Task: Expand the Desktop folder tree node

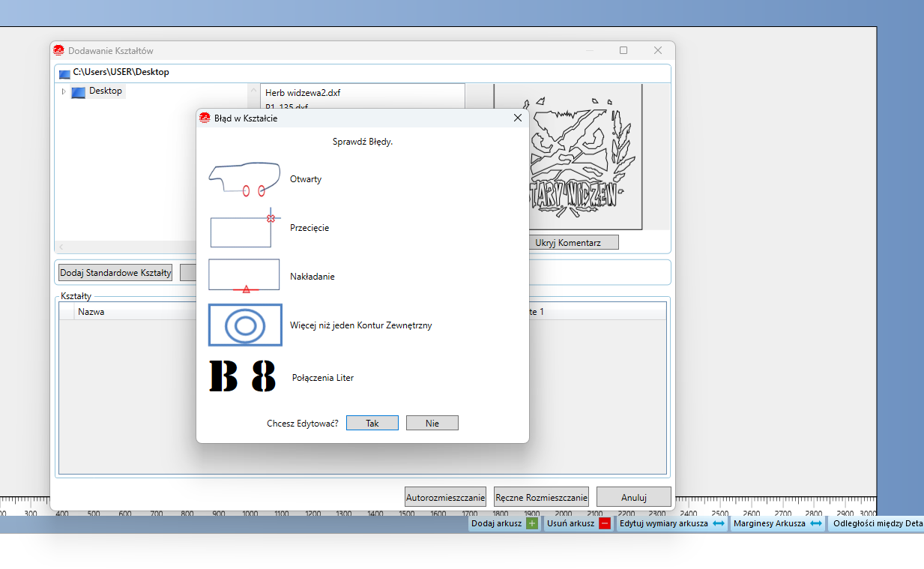Action: (x=64, y=91)
